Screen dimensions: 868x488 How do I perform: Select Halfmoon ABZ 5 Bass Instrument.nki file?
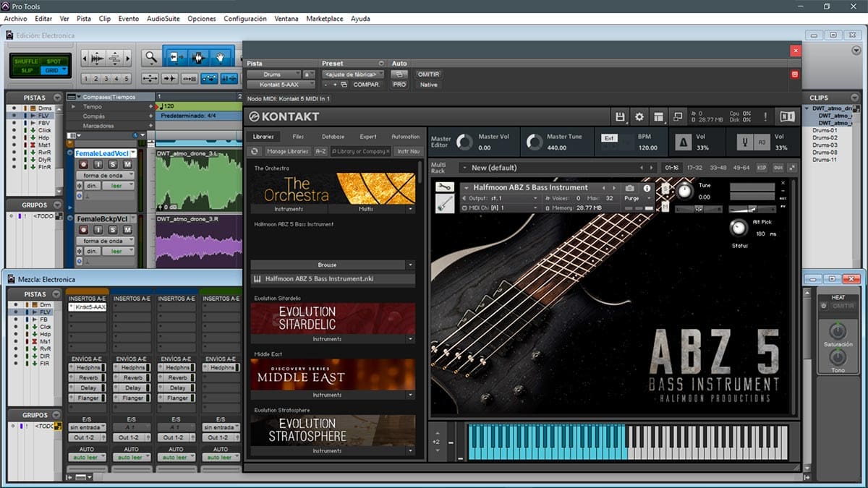pos(333,279)
